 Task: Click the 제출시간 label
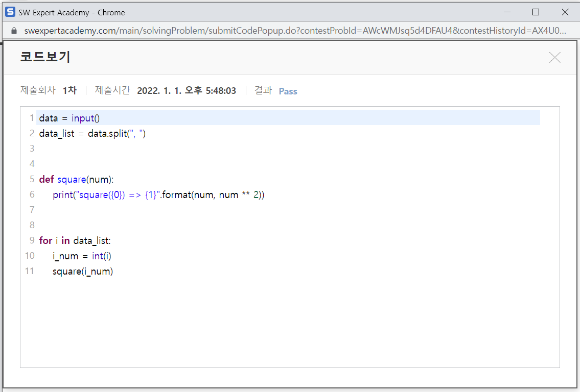pos(112,90)
